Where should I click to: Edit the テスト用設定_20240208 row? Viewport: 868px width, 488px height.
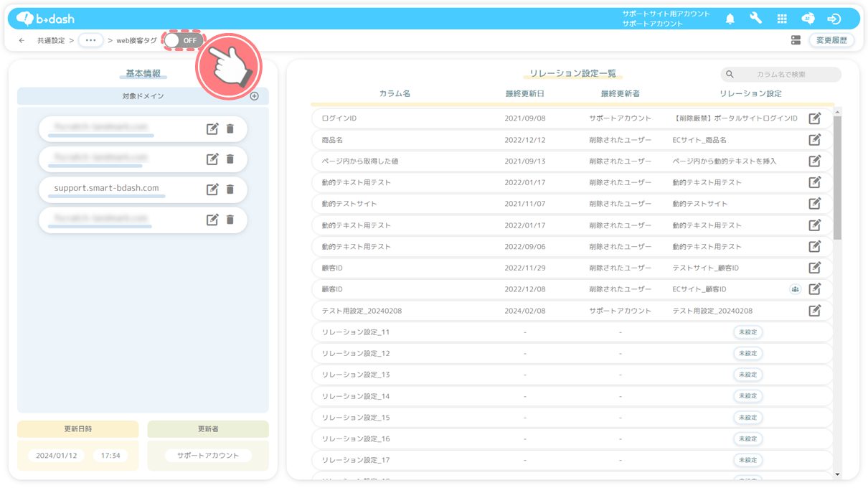click(814, 311)
